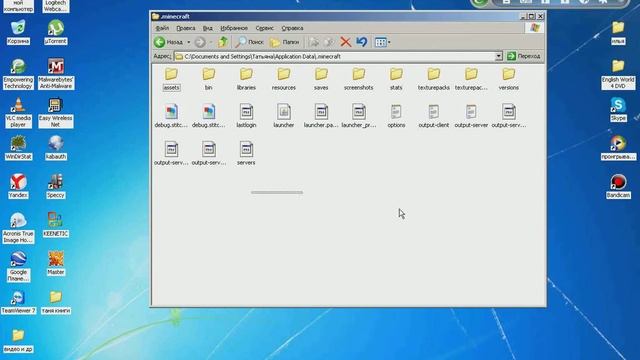The height and width of the screenshot is (360, 640).
Task: Open the saves folder
Action: 321,79
